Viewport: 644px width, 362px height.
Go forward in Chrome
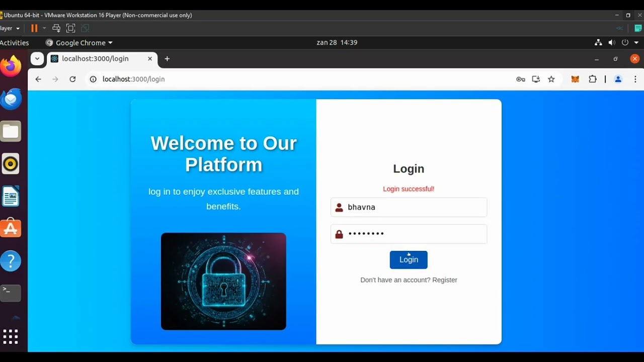coord(55,79)
